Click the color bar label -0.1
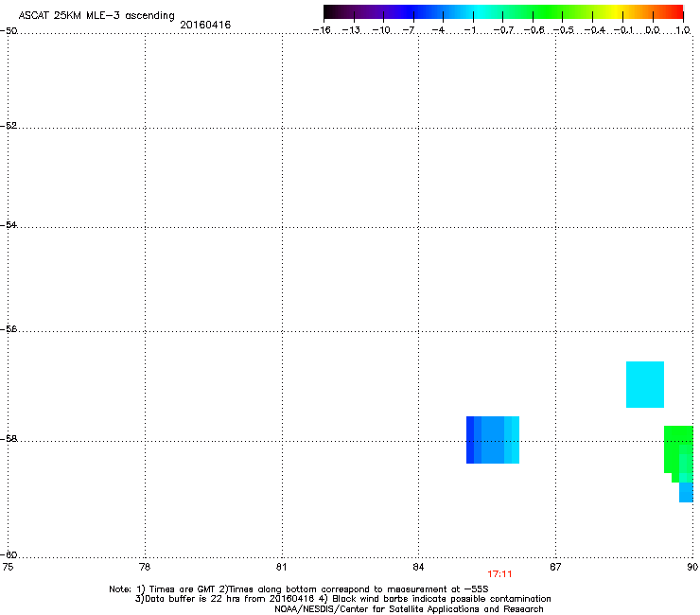The height and width of the screenshot is (615, 700). (623, 30)
